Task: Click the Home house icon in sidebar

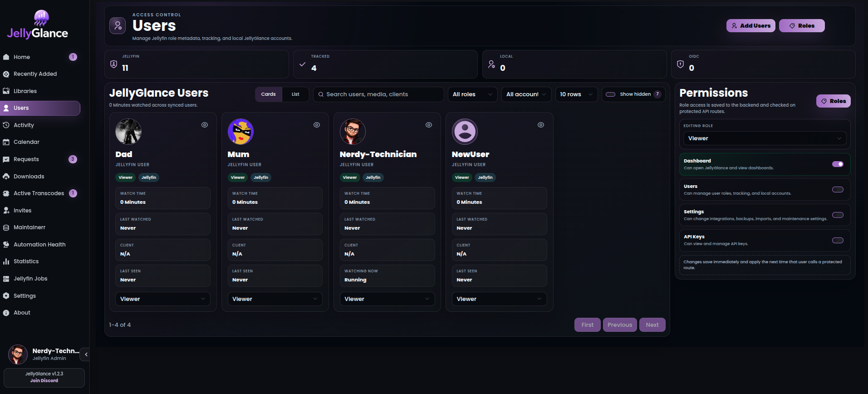Action: [6, 57]
